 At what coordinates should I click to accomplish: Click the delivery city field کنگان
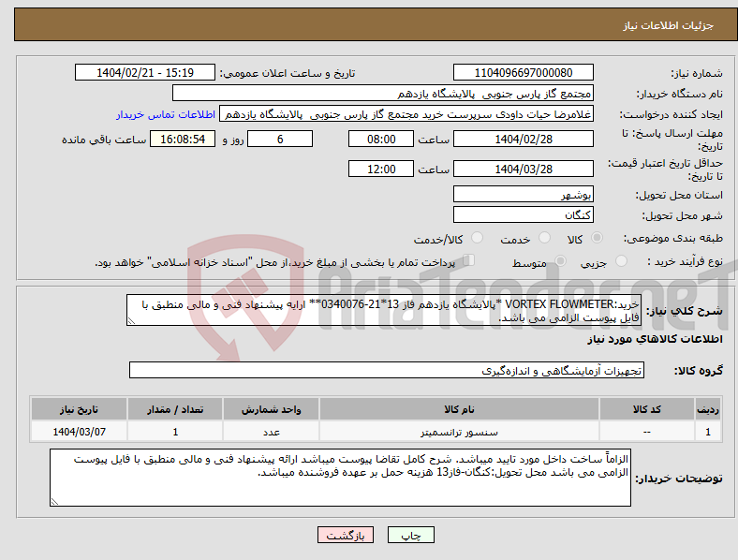pos(523,214)
